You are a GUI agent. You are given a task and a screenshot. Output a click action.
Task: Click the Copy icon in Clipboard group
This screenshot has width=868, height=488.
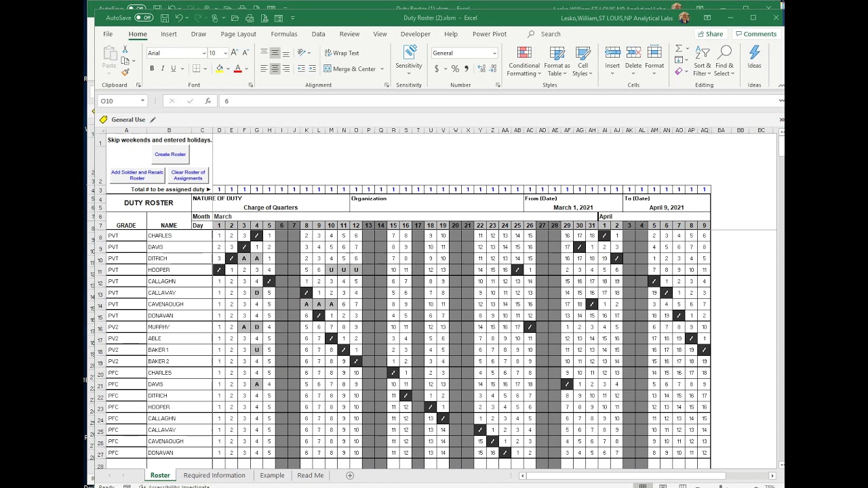(125, 61)
